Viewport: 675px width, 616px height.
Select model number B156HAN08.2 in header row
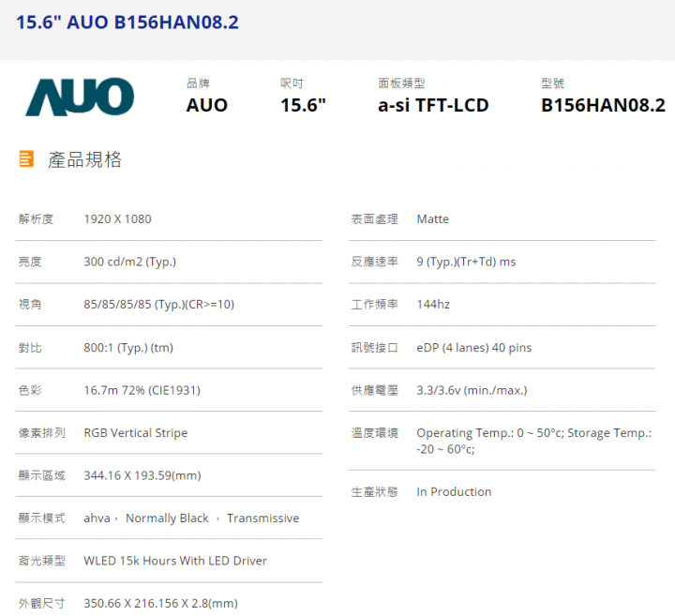603,105
